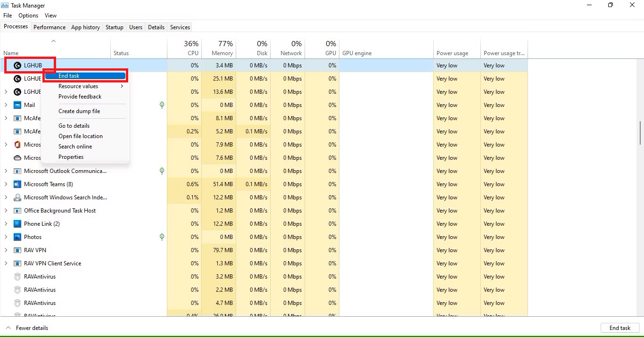Screen dimensions: 644x337
Task: Sort processes by Memory column
Action: click(222, 53)
